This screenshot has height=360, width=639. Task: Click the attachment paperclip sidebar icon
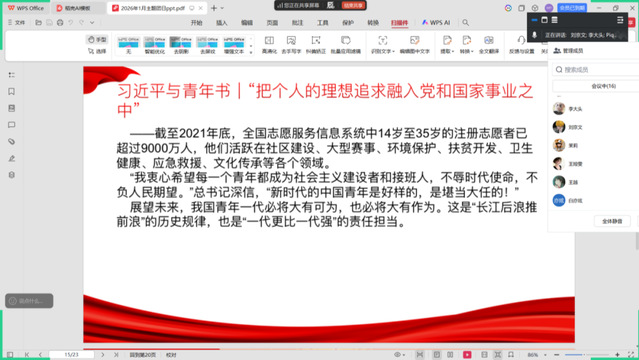pyautogui.click(x=11, y=141)
